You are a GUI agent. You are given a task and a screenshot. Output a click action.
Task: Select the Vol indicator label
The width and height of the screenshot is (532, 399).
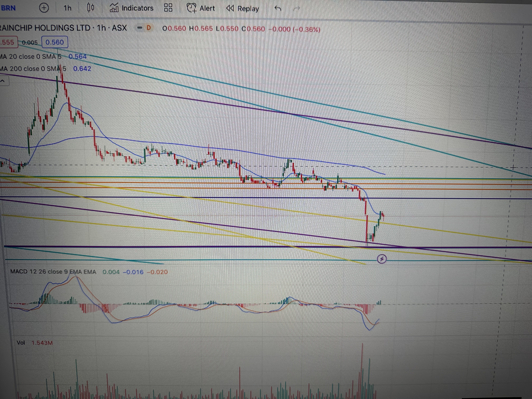click(21, 343)
